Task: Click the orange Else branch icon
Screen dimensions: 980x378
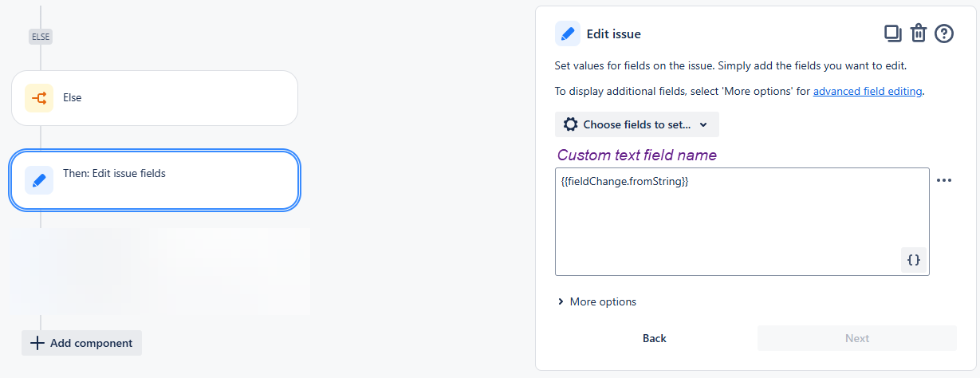Action: [x=39, y=98]
